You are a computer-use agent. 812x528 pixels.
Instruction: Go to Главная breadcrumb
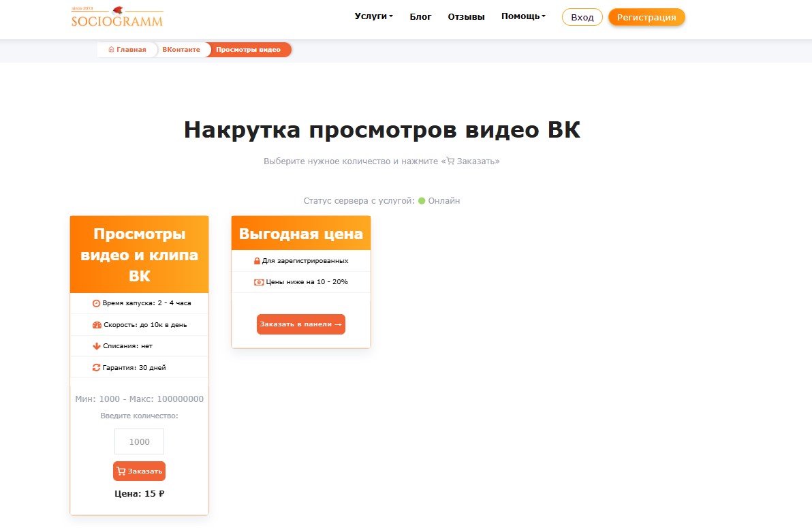click(127, 50)
